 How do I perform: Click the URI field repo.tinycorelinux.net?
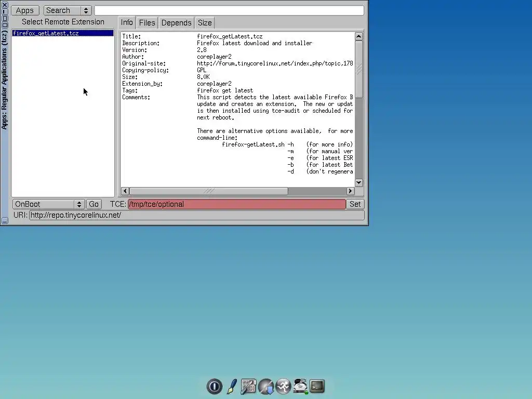(197, 215)
